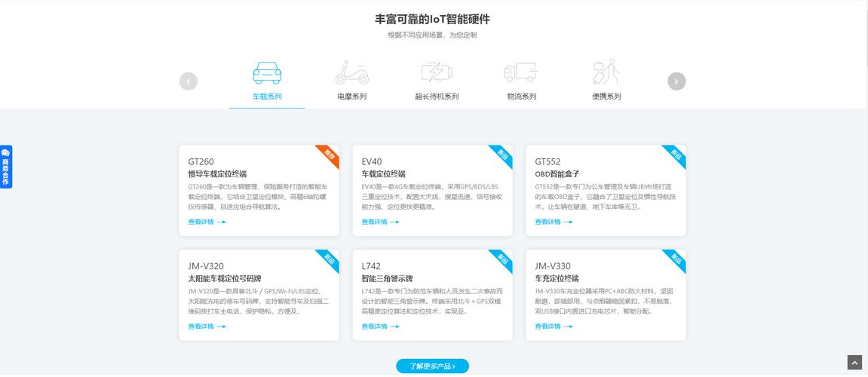This screenshot has height=377, width=868.
Task: Select the scooter icon for 电摩系列
Action: [351, 72]
